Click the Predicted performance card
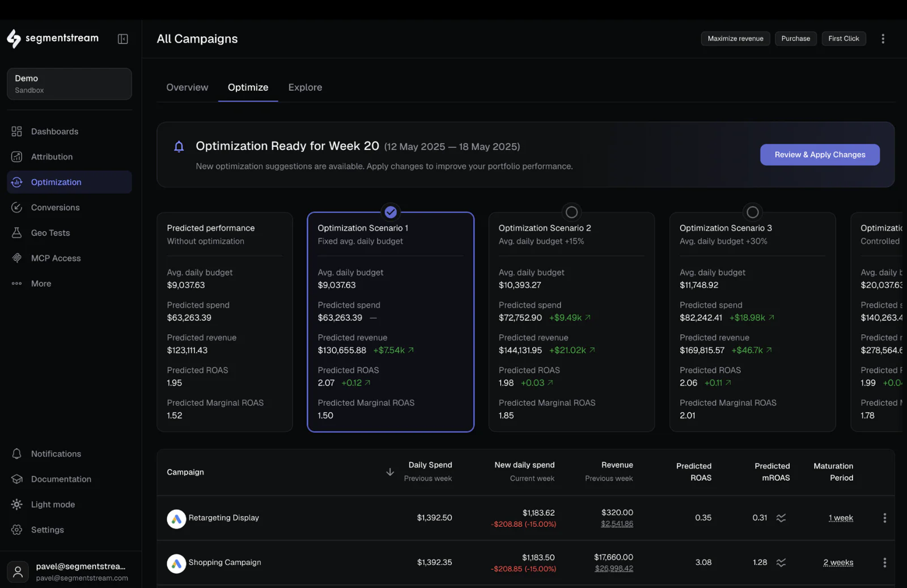 [224, 322]
